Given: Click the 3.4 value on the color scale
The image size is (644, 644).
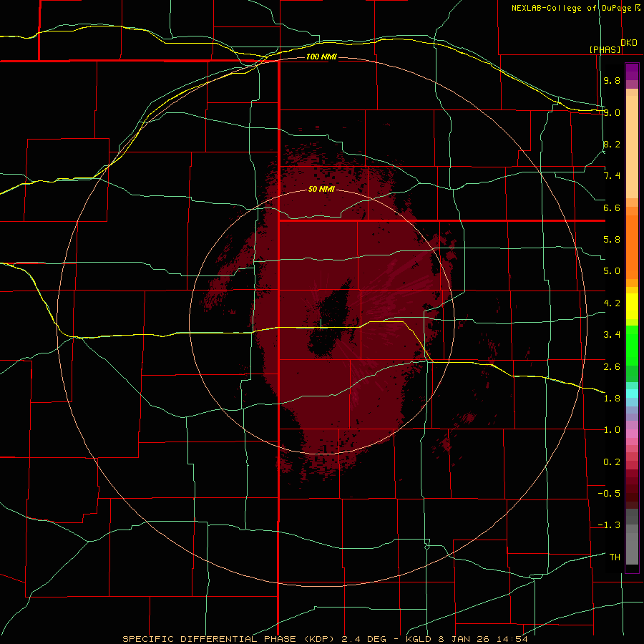Looking at the screenshot, I should click(x=612, y=335).
